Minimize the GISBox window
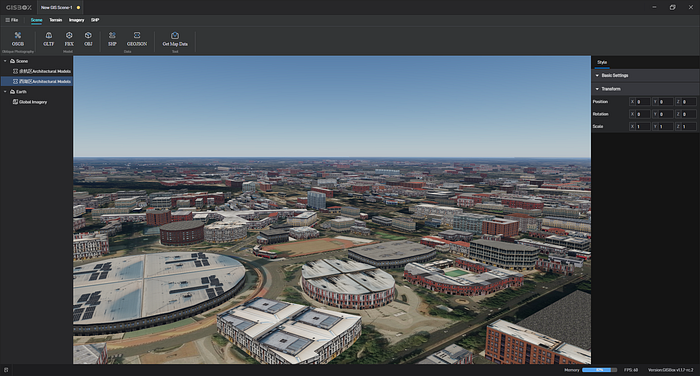Image resolution: width=700 pixels, height=376 pixels. coord(654,7)
